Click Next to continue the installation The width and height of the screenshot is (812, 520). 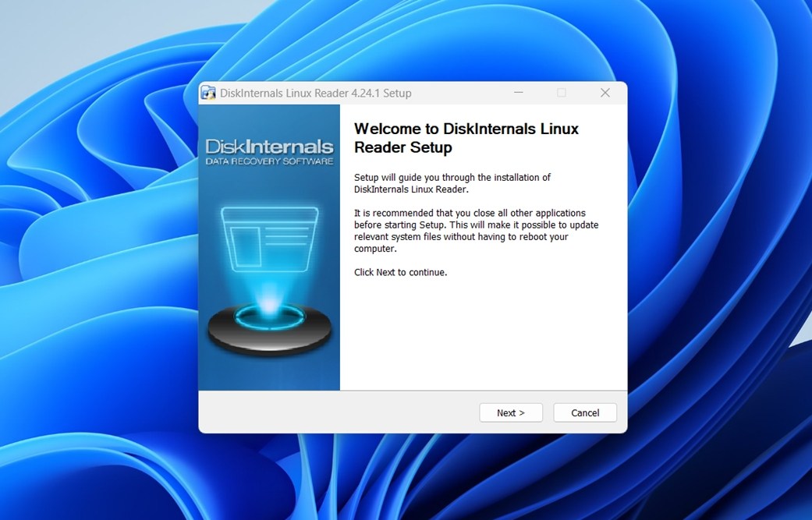point(510,412)
